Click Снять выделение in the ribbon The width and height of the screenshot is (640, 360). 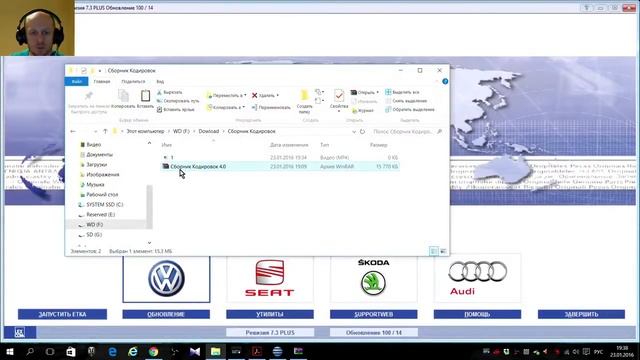point(406,101)
